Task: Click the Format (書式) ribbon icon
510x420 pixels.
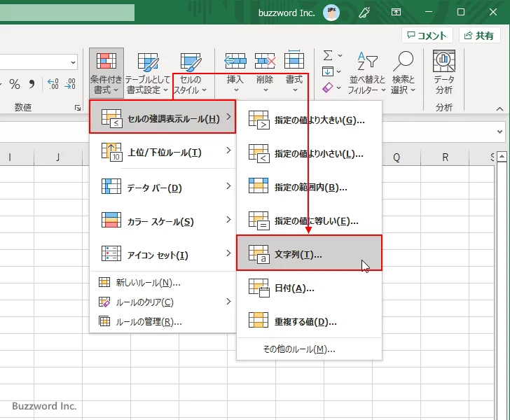Action: pos(294,62)
